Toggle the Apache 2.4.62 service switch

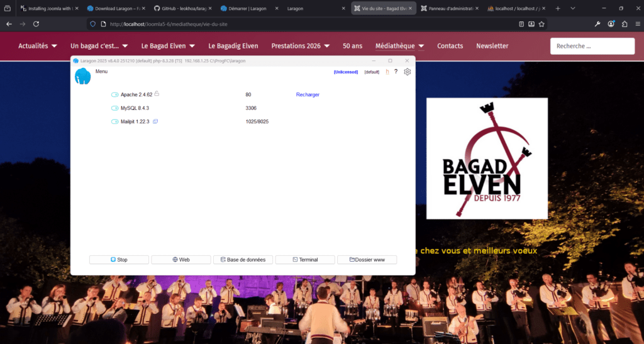click(115, 95)
